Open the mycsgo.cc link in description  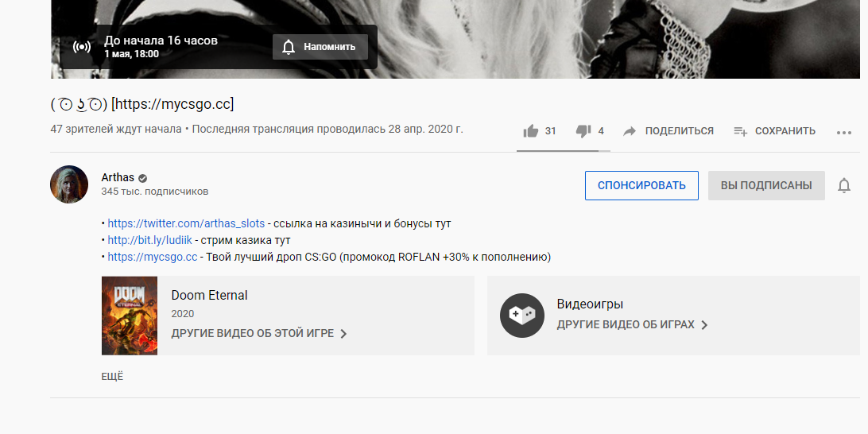pyautogui.click(x=152, y=257)
